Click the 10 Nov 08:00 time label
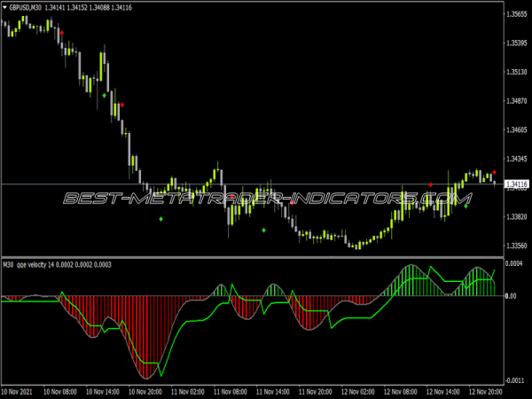Viewport: 532px width, 399px height. click(x=60, y=392)
